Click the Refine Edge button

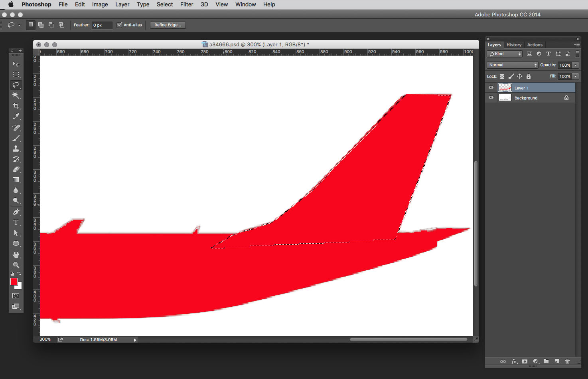pyautogui.click(x=168, y=25)
